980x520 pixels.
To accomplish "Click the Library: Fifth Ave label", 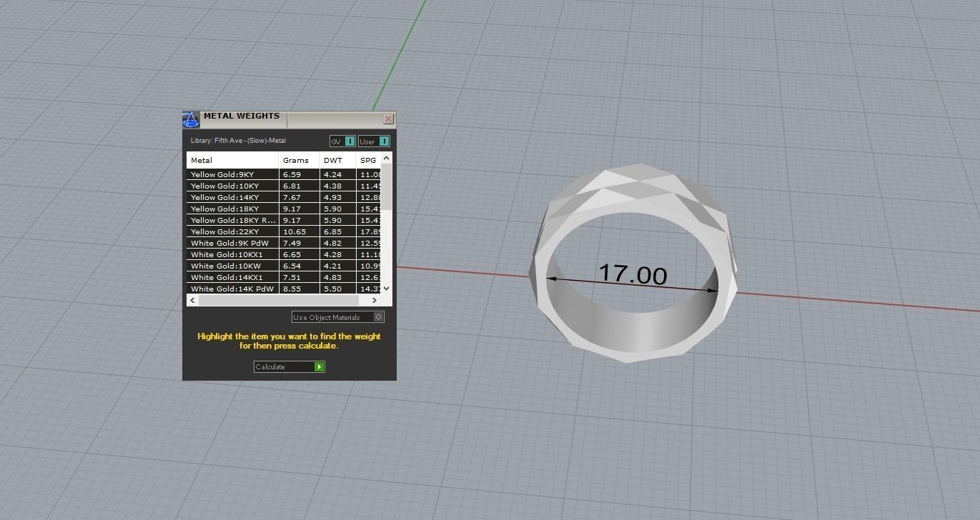I will [238, 141].
